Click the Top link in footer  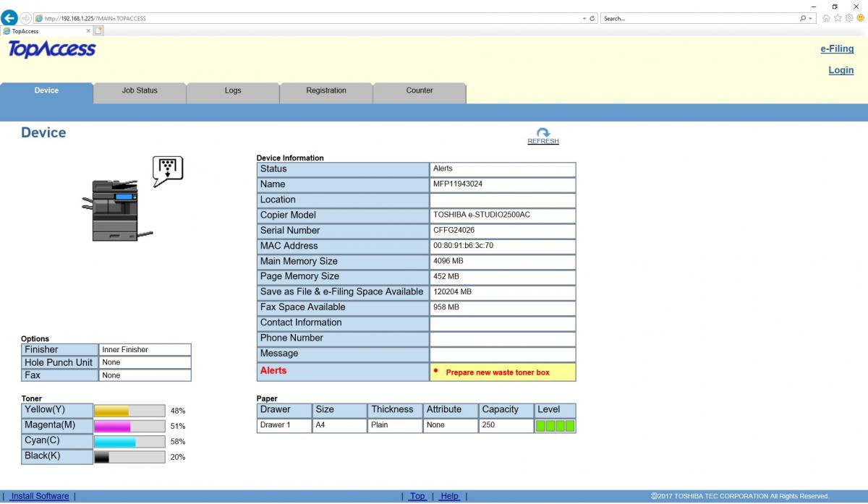point(418,496)
